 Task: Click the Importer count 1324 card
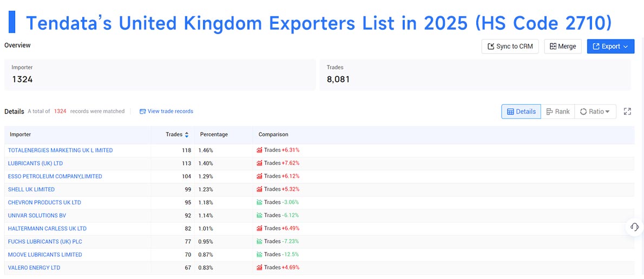[x=160, y=75]
